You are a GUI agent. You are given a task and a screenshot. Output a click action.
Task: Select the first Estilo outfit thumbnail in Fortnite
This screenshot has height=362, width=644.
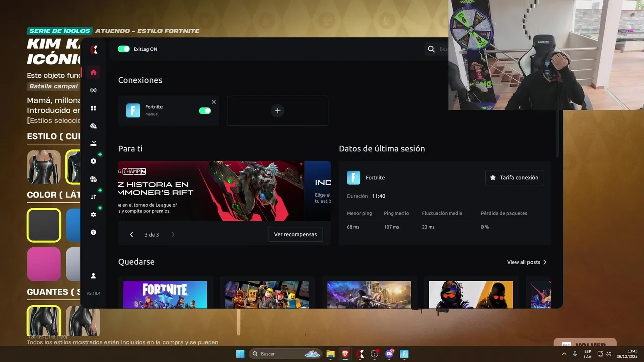pos(44,167)
